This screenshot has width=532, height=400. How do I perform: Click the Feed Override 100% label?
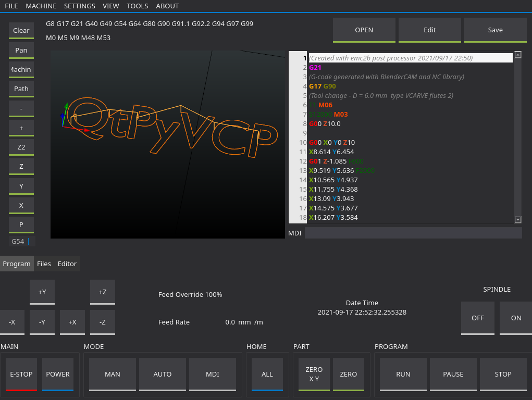[x=190, y=294]
